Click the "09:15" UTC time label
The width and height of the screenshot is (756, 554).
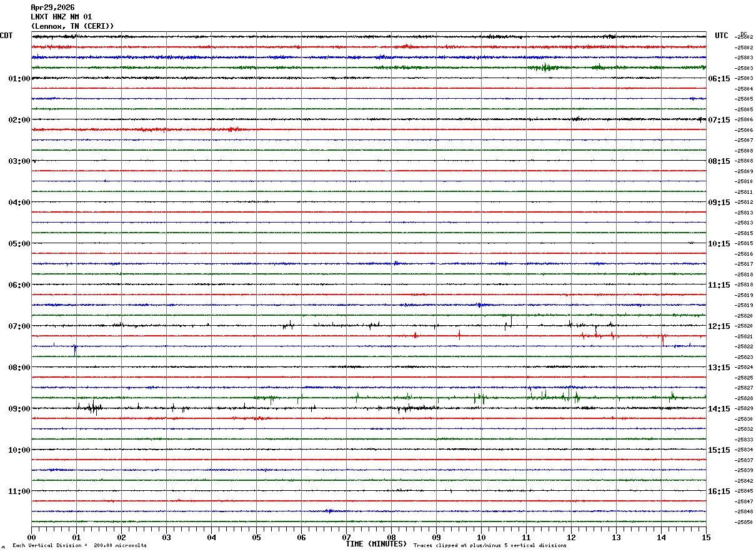point(719,203)
